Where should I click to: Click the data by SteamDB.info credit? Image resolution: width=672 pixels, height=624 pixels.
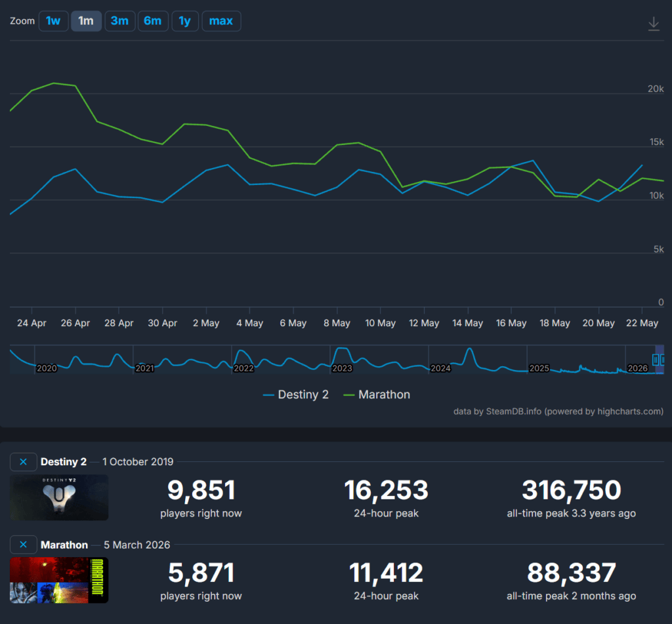coord(558,411)
